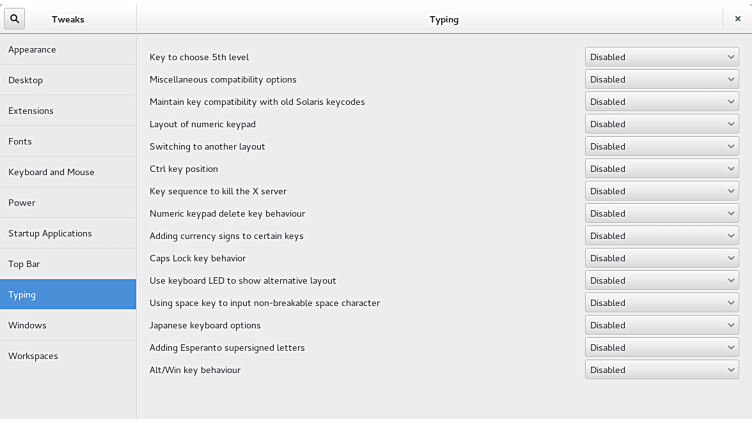Select Keyboard and Mouse in sidebar
The width and height of the screenshot is (752, 423).
68,172
